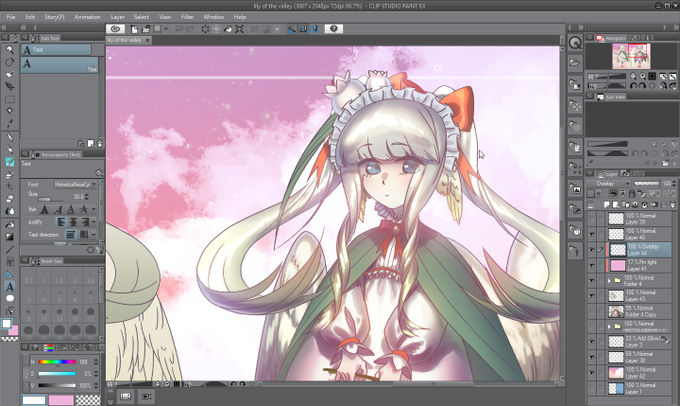This screenshot has height=406, width=680.
Task: Select the Auto select wand tool
Action: pos(10,111)
